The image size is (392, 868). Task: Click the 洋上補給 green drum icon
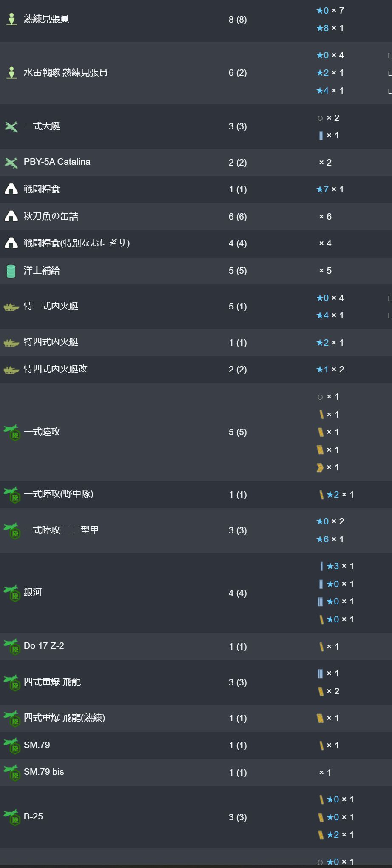point(11,271)
